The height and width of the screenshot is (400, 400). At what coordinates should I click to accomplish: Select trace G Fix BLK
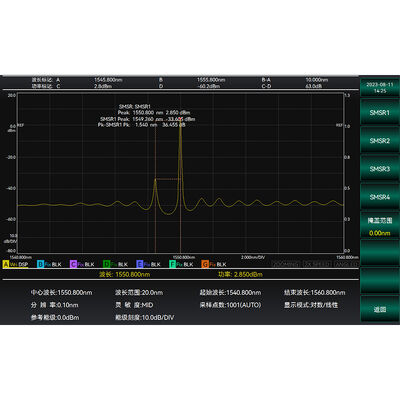pos(214,264)
